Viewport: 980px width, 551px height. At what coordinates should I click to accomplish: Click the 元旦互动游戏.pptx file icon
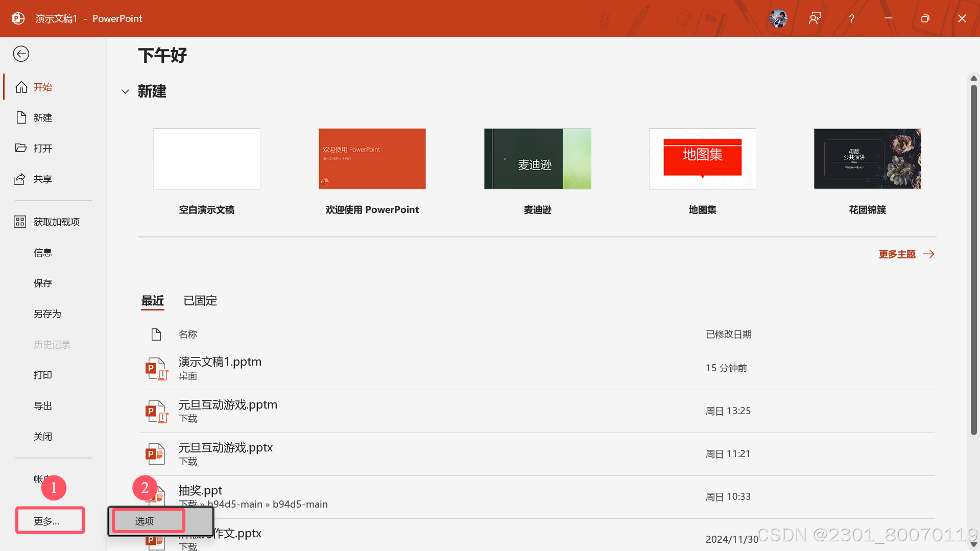[x=155, y=454]
